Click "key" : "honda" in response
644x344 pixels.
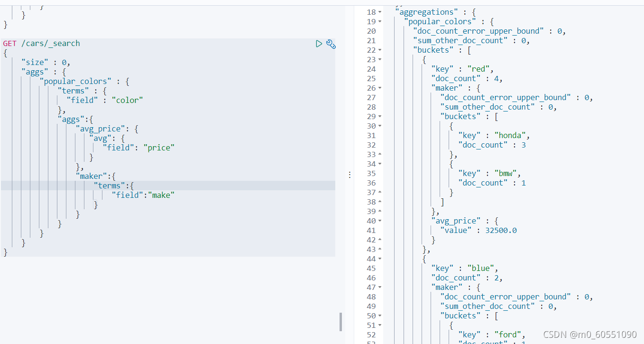[x=494, y=135]
